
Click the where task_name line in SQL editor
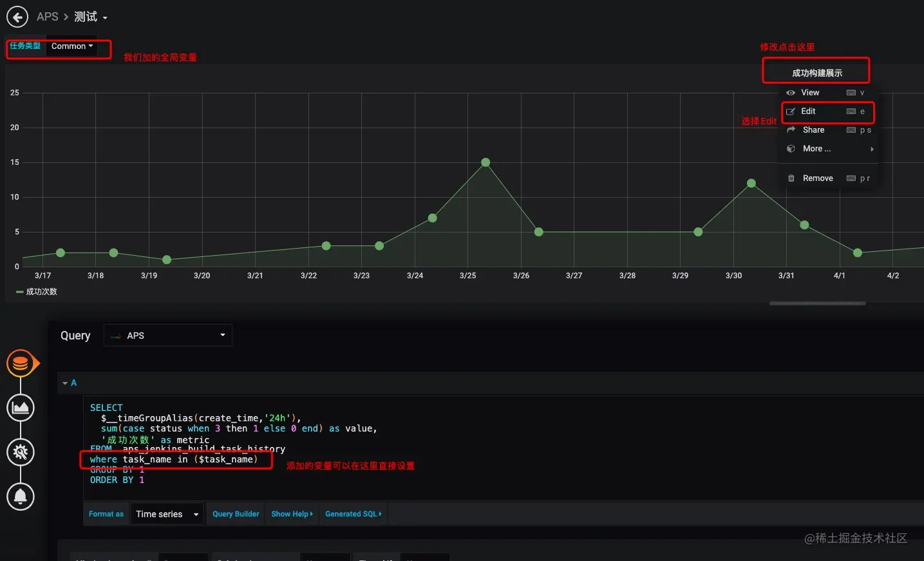174,459
